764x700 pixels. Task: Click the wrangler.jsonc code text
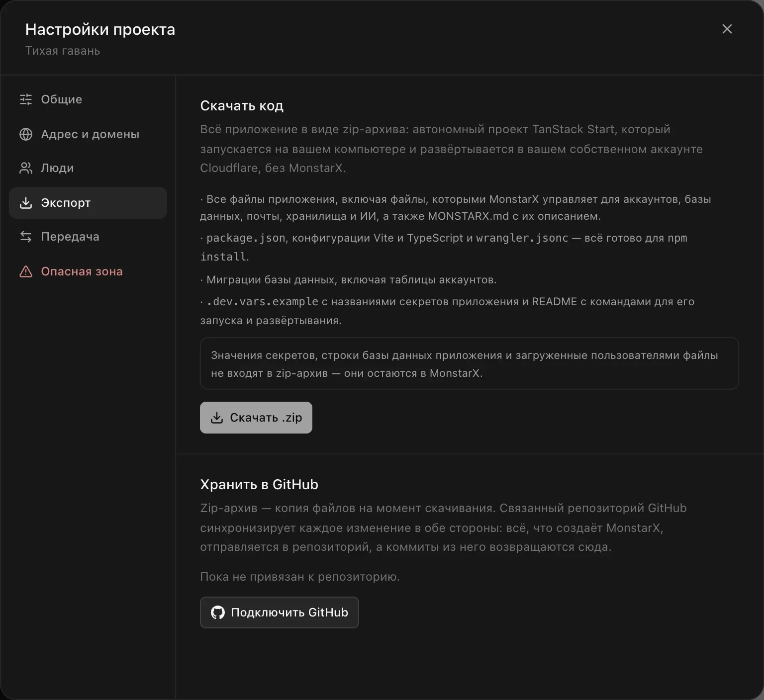click(x=522, y=238)
